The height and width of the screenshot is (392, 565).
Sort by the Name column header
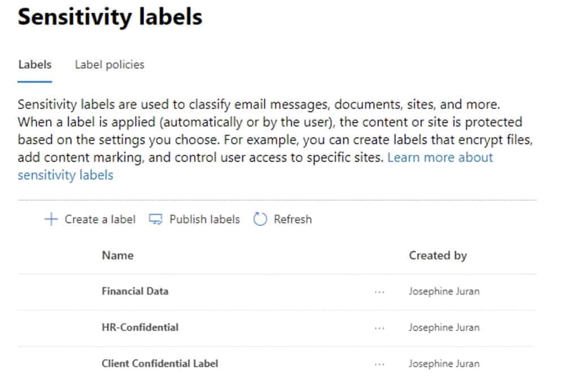pyautogui.click(x=118, y=255)
